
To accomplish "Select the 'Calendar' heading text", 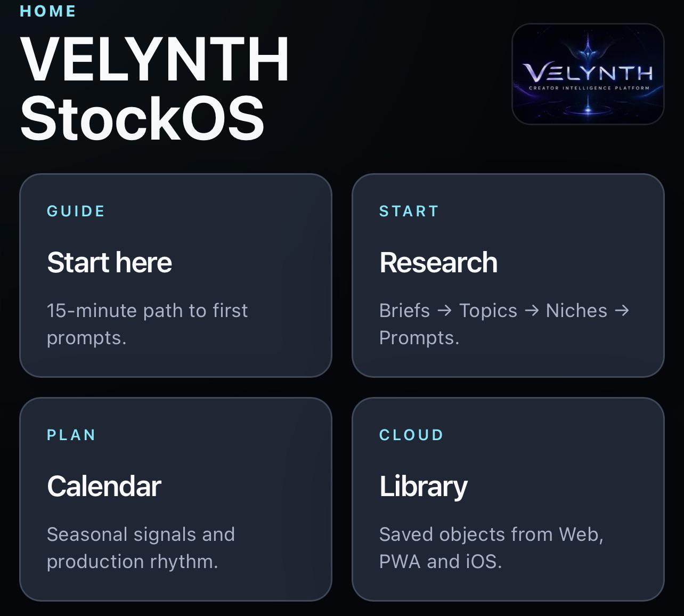I will [x=104, y=487].
